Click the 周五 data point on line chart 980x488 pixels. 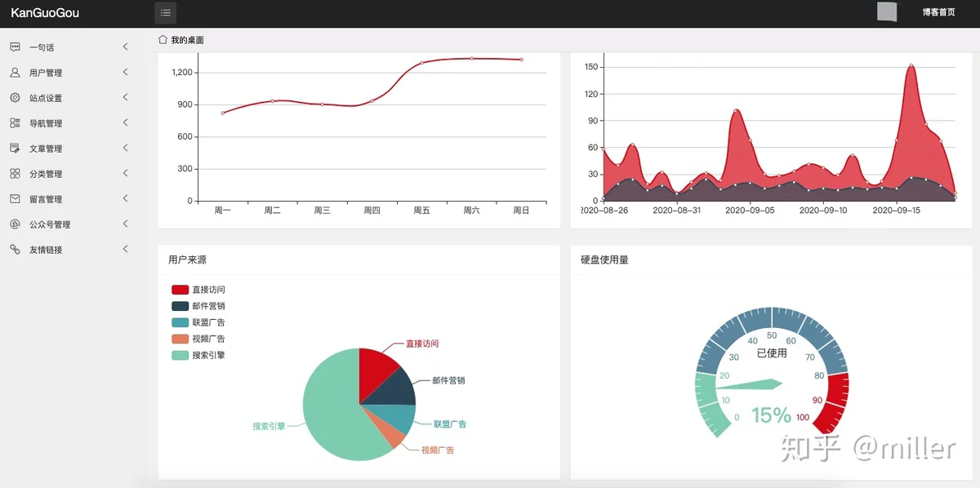click(422, 63)
